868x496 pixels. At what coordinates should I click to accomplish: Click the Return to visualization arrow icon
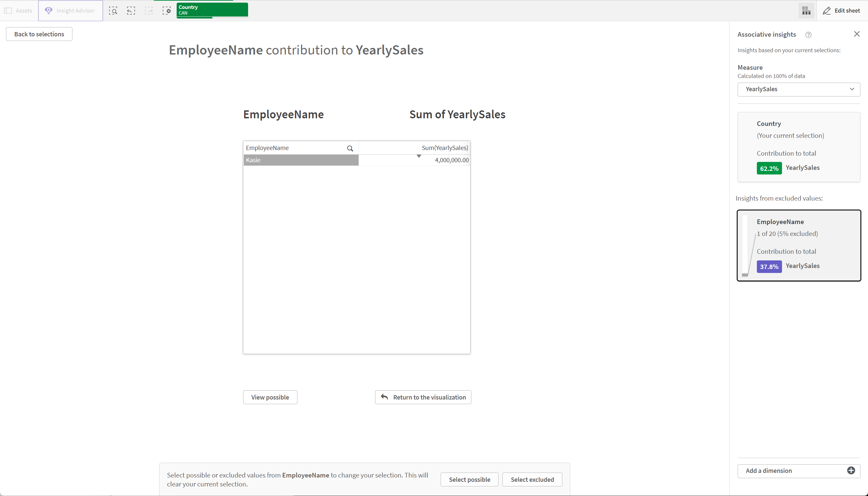click(384, 397)
